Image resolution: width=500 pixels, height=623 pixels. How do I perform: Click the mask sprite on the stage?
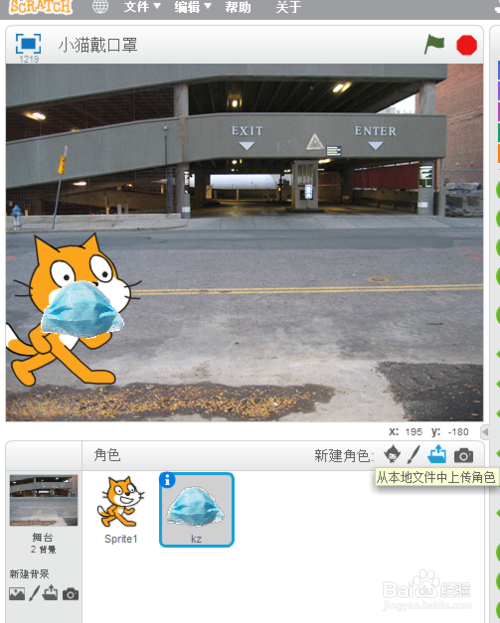82,309
